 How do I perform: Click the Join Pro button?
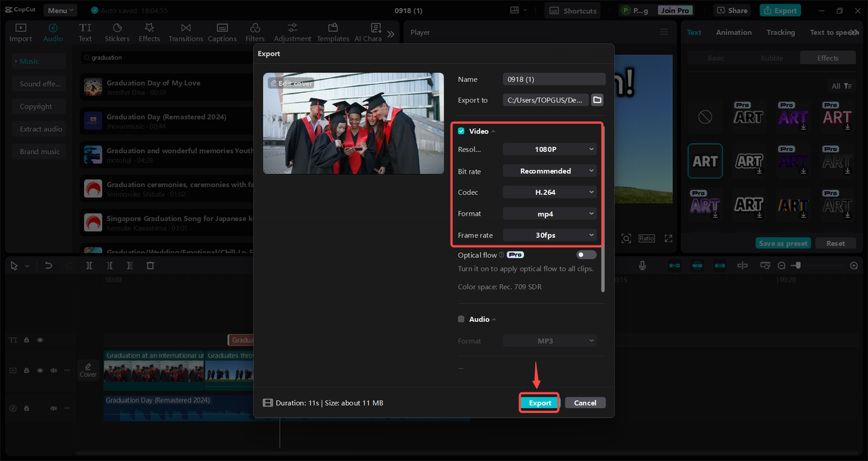pos(675,10)
